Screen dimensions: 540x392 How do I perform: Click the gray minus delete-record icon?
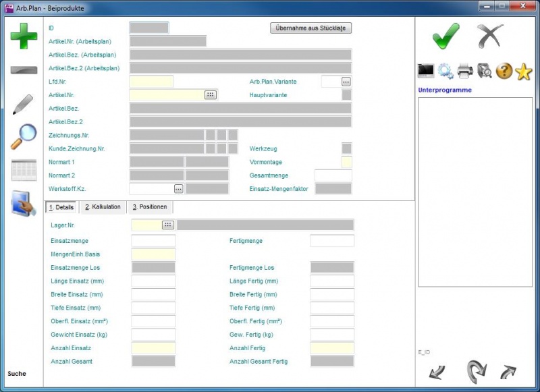pos(24,70)
